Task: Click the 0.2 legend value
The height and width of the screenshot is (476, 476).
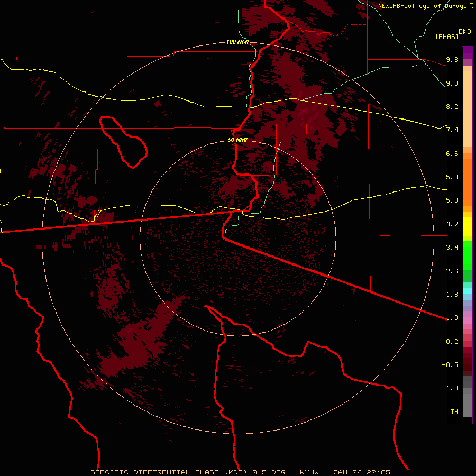Action: pos(452,342)
